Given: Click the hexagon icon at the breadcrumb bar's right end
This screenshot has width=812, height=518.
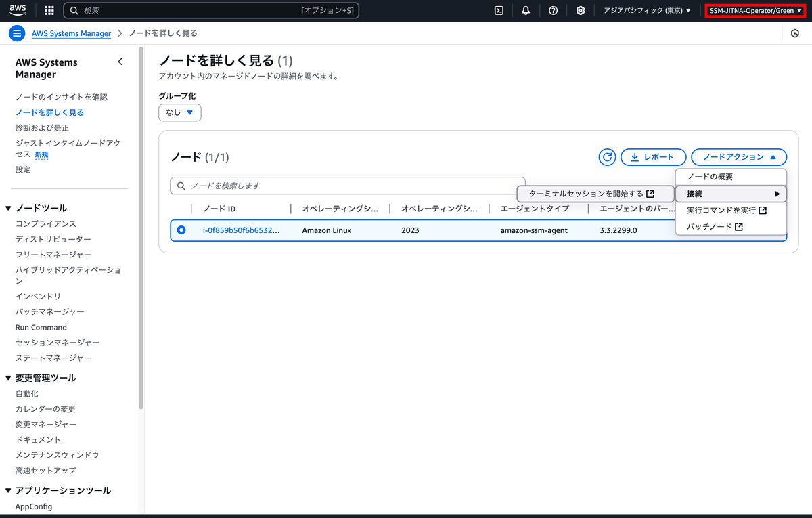Looking at the screenshot, I should click(795, 33).
